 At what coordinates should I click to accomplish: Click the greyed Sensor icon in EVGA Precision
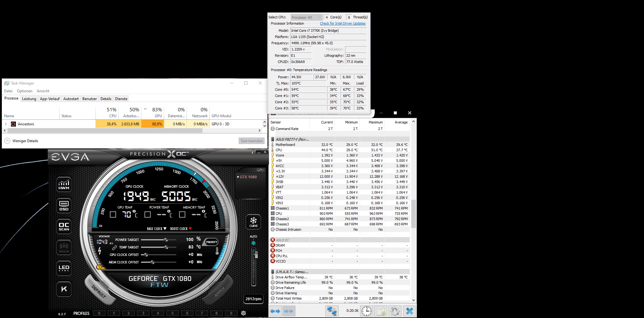point(64,247)
